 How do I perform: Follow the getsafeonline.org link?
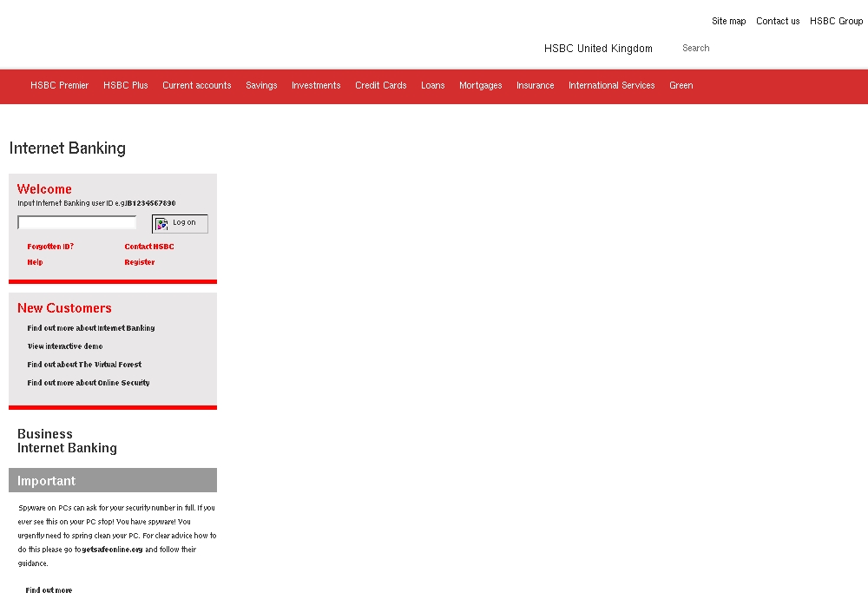coord(112,550)
